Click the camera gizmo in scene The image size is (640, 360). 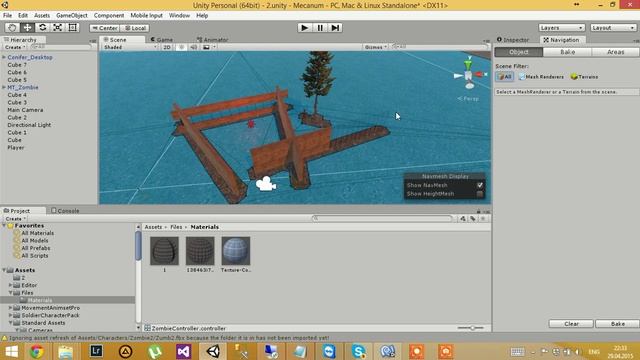point(265,184)
